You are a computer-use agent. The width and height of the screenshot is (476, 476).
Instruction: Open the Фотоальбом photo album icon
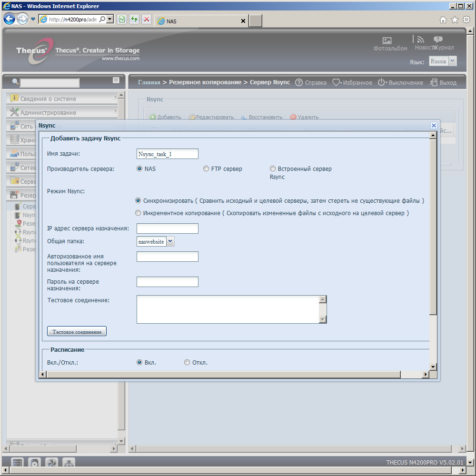point(387,40)
